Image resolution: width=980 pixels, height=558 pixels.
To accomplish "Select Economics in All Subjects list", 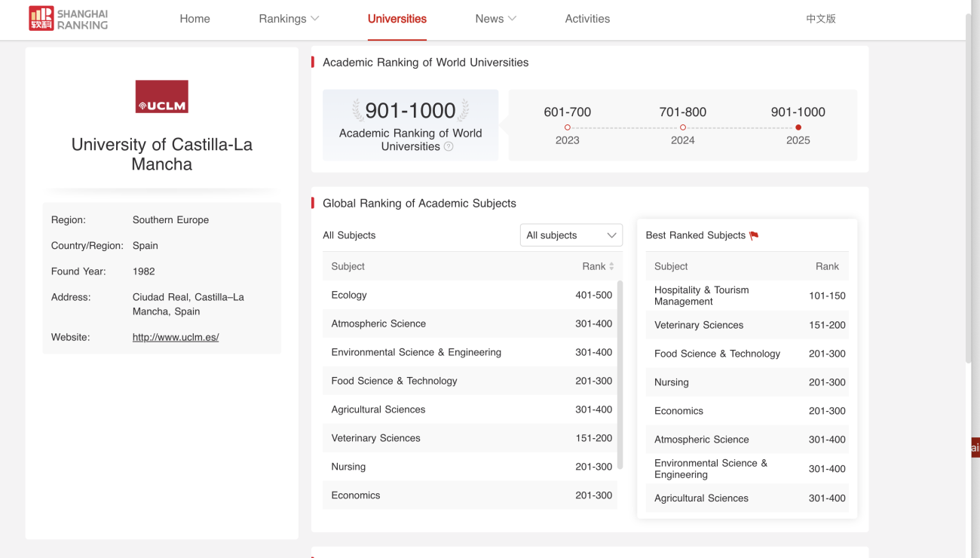I will pos(470,495).
